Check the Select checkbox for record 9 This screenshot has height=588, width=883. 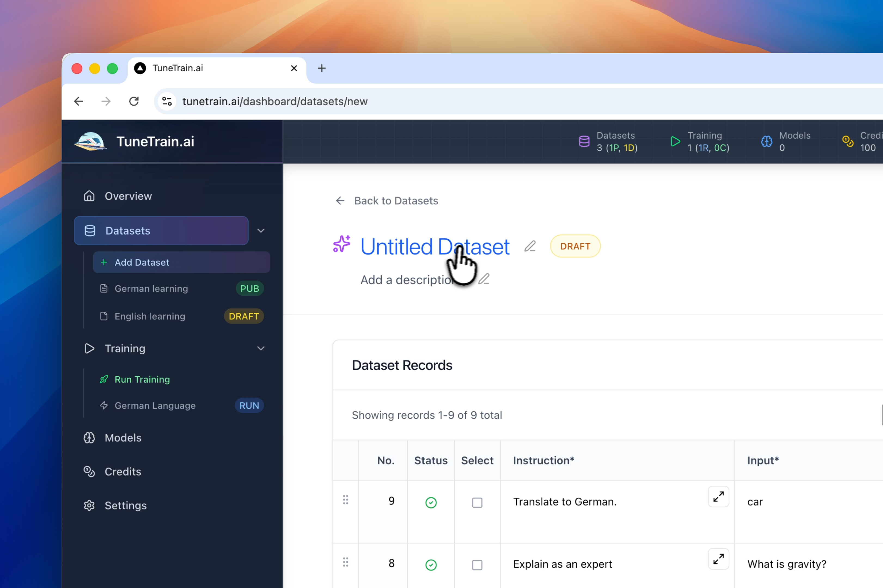(x=477, y=503)
